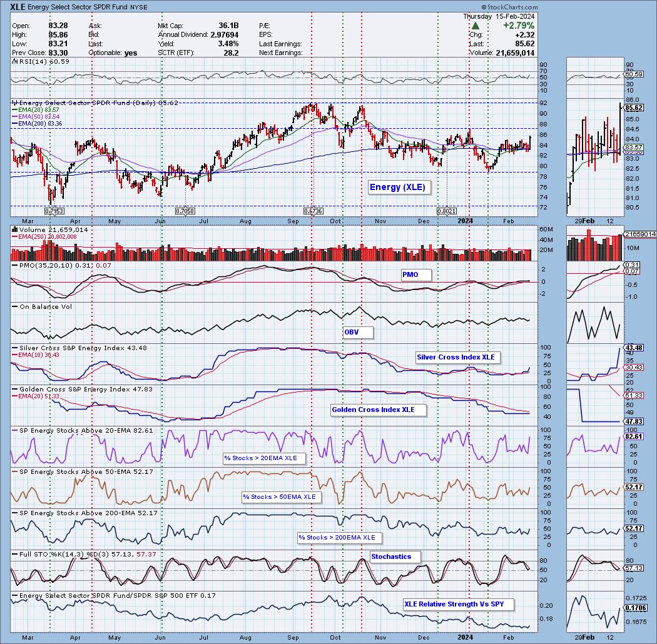Screen dimensions: 657x644
Task: Click the Optionable yes value
Action: coord(131,53)
